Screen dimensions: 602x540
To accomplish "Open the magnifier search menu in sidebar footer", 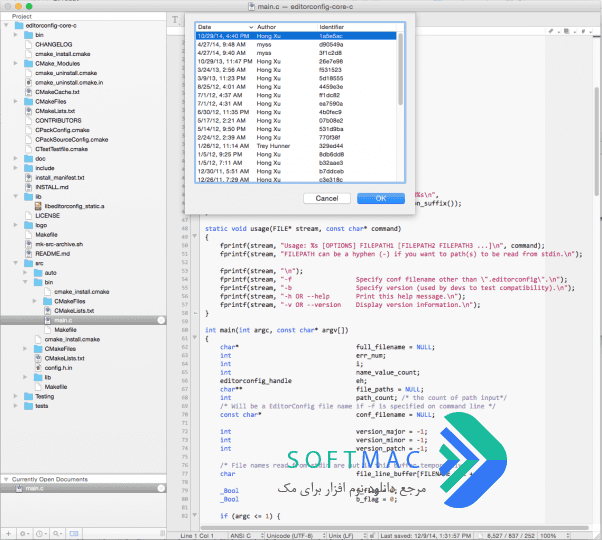I will click(x=58, y=534).
